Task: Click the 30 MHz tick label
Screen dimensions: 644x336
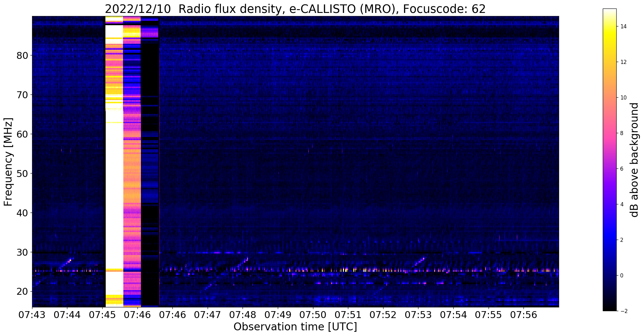Action: [22, 252]
